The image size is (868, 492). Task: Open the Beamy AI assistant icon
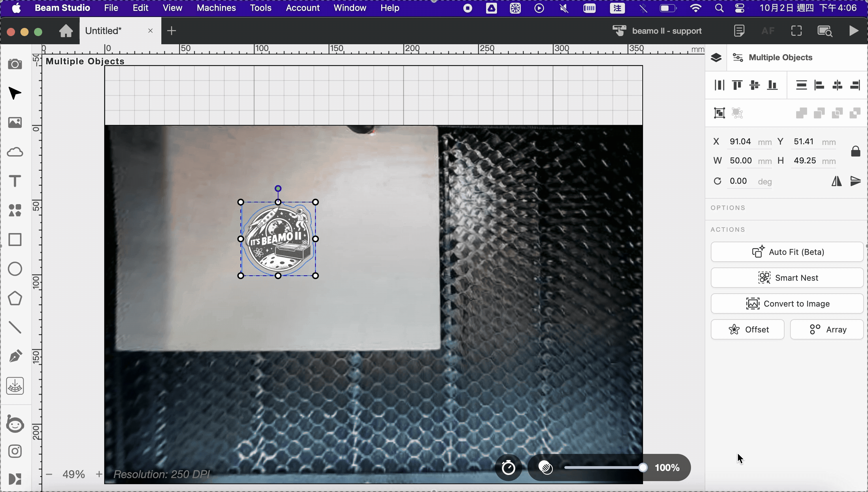tap(15, 424)
